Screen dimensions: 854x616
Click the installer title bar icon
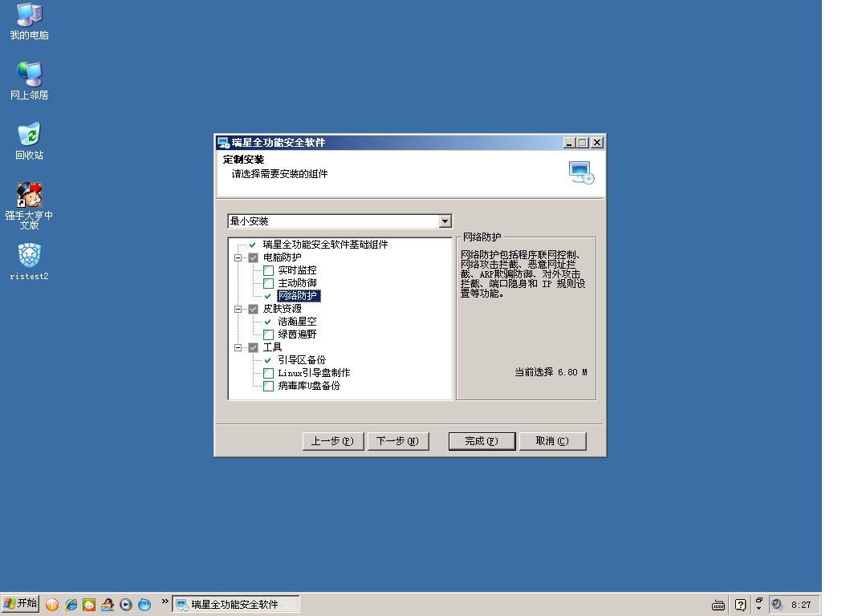coord(223,143)
